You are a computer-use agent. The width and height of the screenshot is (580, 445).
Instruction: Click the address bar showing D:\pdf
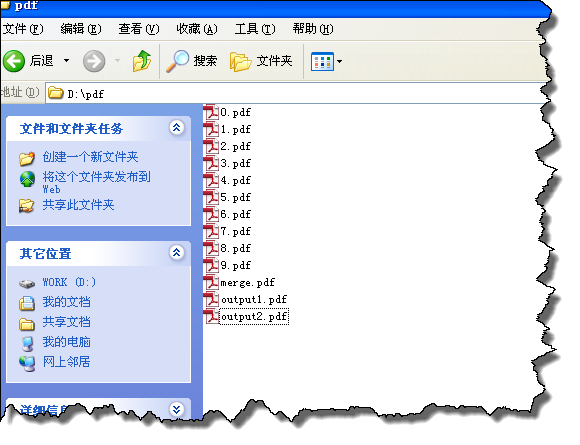tap(296, 94)
